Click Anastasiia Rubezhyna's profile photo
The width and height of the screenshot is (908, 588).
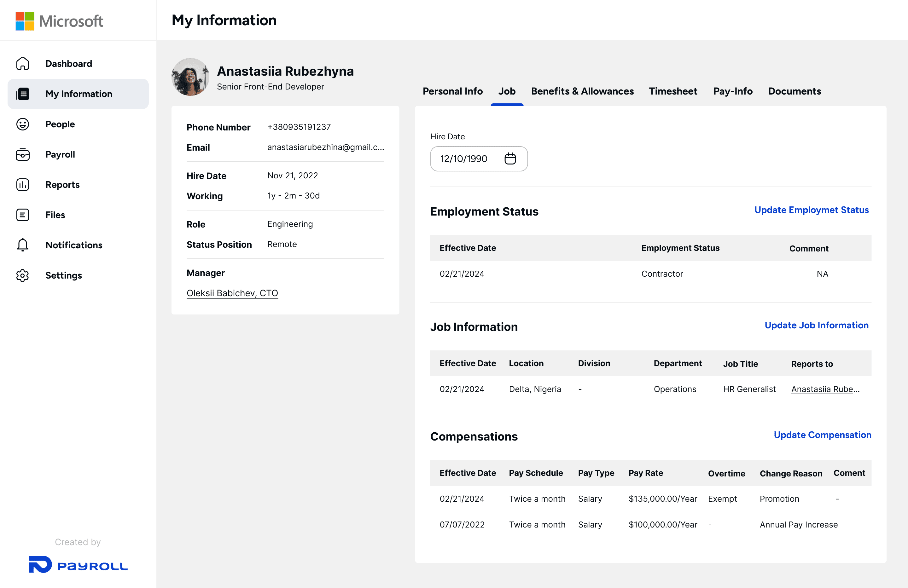pos(190,77)
